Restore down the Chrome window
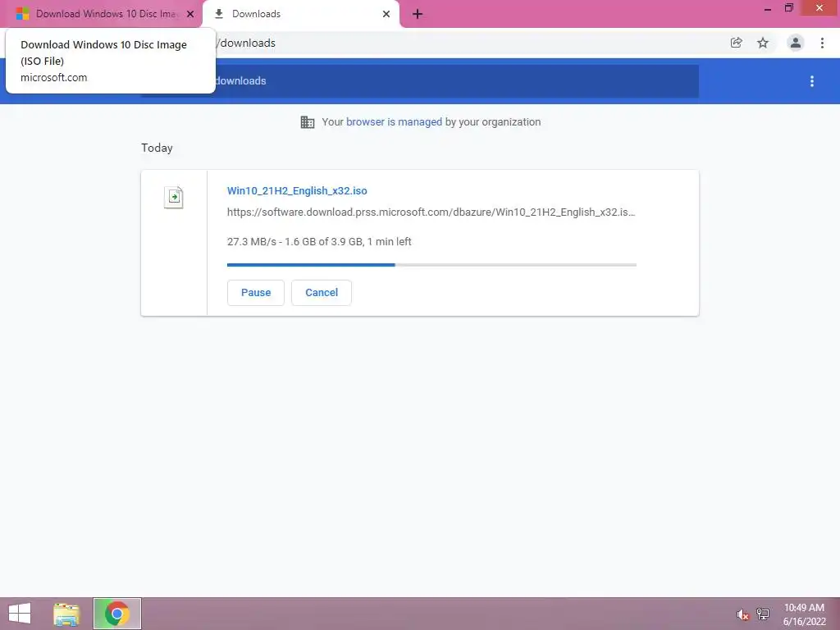 pos(788,8)
